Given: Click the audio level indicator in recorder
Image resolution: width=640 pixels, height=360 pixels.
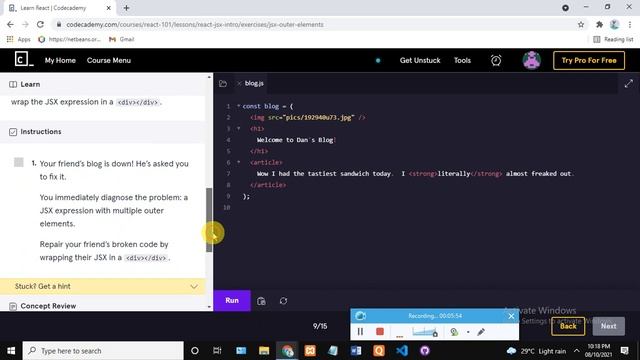Looking at the screenshot, I should tap(424, 332).
